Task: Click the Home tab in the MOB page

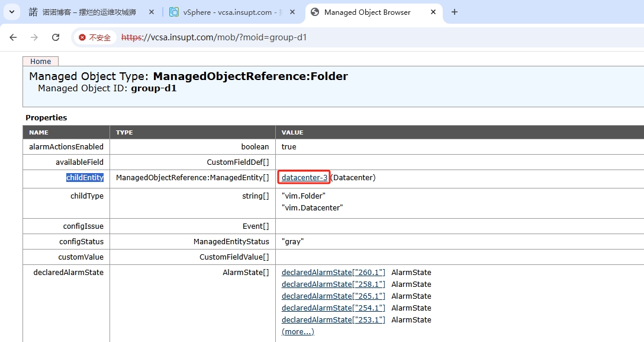Action: click(40, 61)
